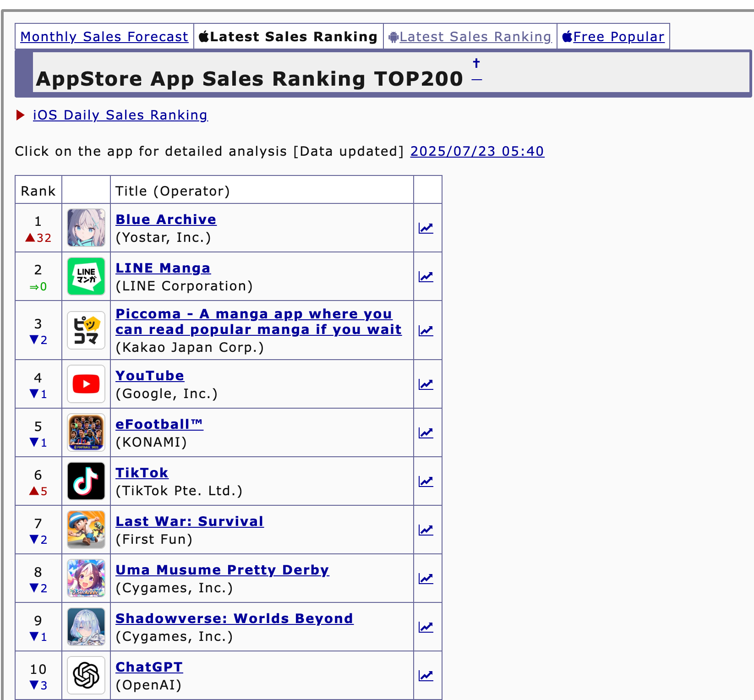Click the Piccoma app icon

point(86,330)
